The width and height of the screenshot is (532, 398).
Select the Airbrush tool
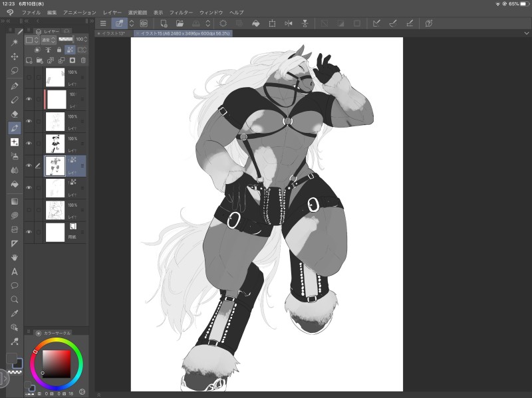(x=15, y=156)
